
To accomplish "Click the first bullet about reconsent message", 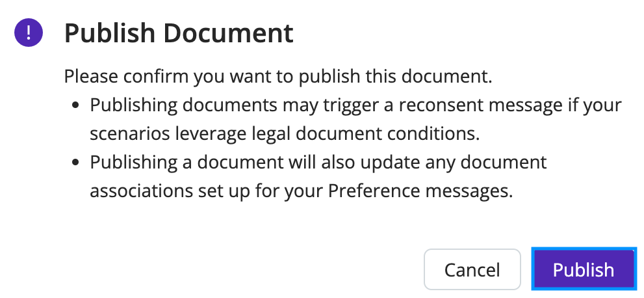I will pos(355,119).
